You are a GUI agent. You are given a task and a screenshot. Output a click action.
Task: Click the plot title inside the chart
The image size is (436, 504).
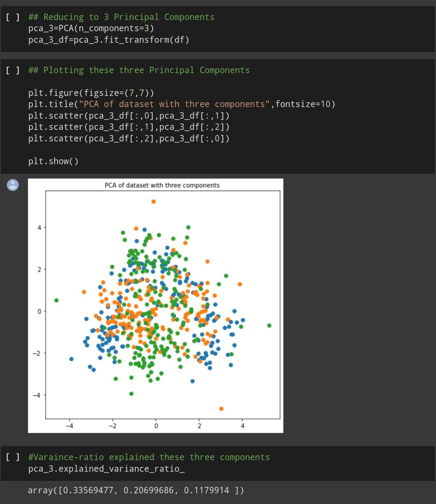tap(161, 185)
